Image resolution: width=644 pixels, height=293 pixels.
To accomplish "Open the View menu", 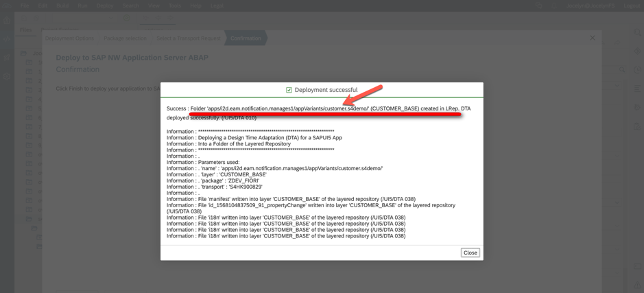I will (154, 5).
